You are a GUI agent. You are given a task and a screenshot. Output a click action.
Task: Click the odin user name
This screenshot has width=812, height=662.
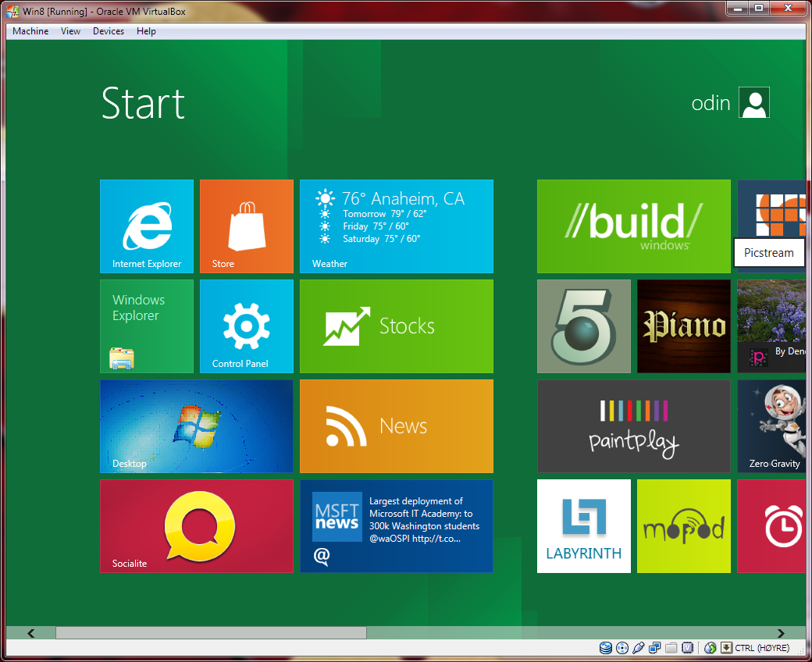coord(710,103)
